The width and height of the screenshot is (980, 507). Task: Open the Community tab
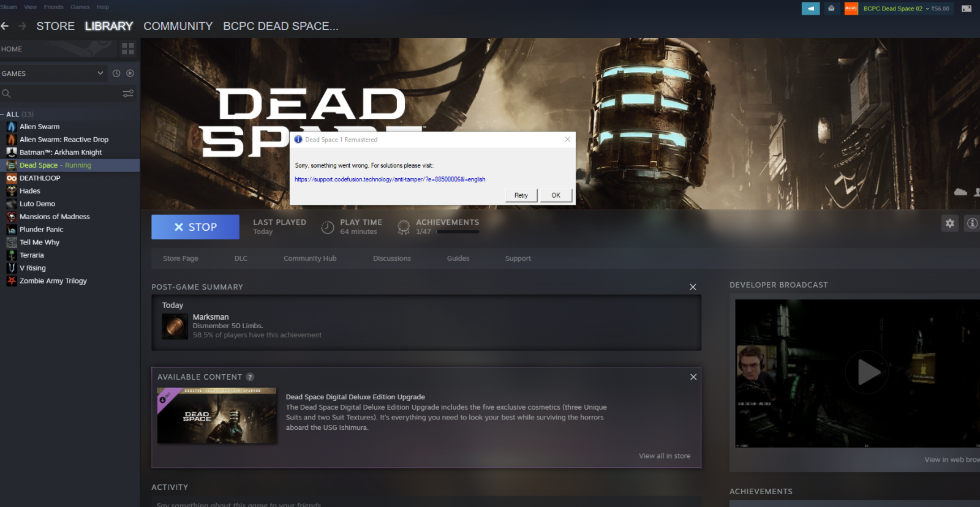178,26
